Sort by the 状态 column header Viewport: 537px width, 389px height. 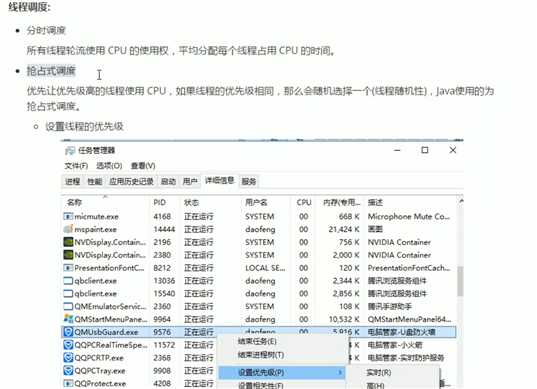191,203
